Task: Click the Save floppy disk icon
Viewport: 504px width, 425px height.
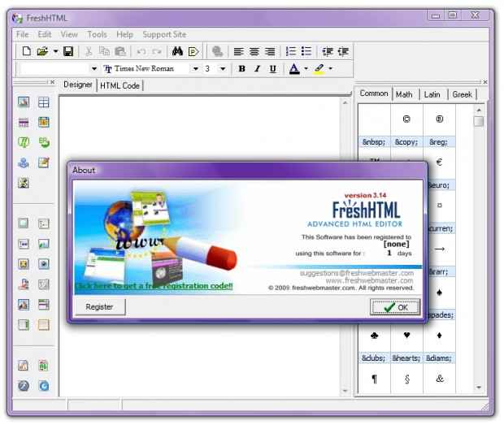Action: tap(68, 51)
